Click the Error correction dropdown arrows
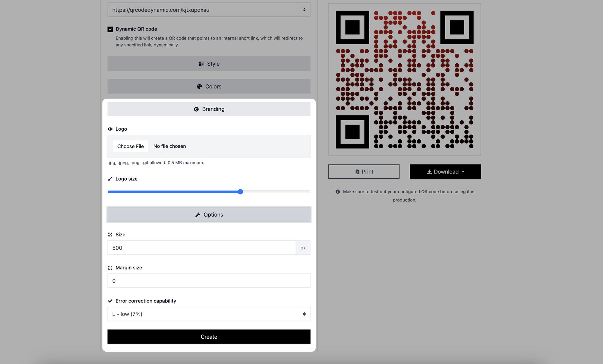 tap(304, 314)
